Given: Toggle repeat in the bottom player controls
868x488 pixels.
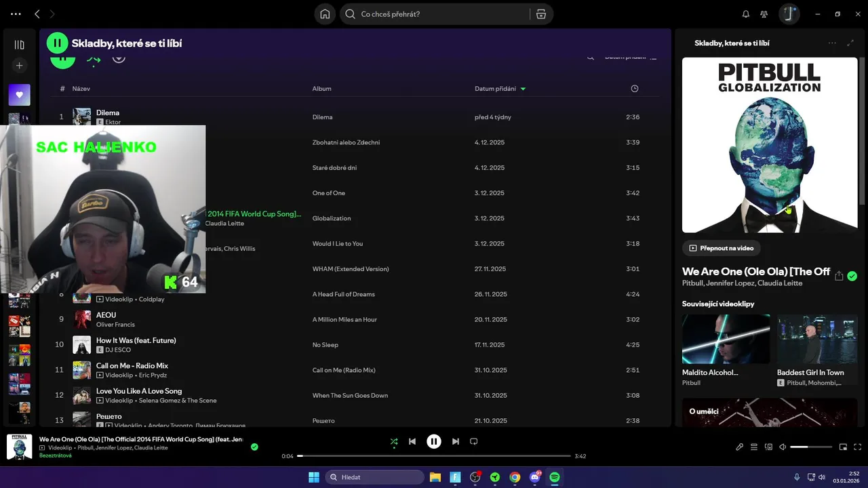Looking at the screenshot, I should click(474, 441).
